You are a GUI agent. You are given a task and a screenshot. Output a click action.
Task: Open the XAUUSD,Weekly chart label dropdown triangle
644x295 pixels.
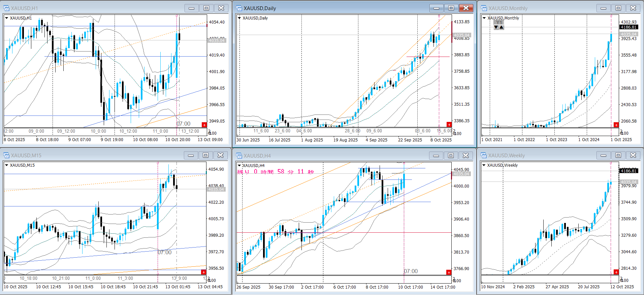point(484,165)
